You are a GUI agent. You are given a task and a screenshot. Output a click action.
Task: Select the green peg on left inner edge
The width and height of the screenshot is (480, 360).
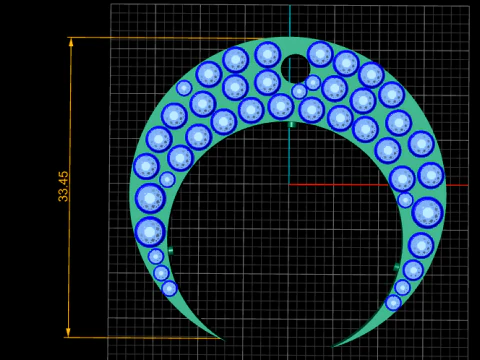(171, 251)
